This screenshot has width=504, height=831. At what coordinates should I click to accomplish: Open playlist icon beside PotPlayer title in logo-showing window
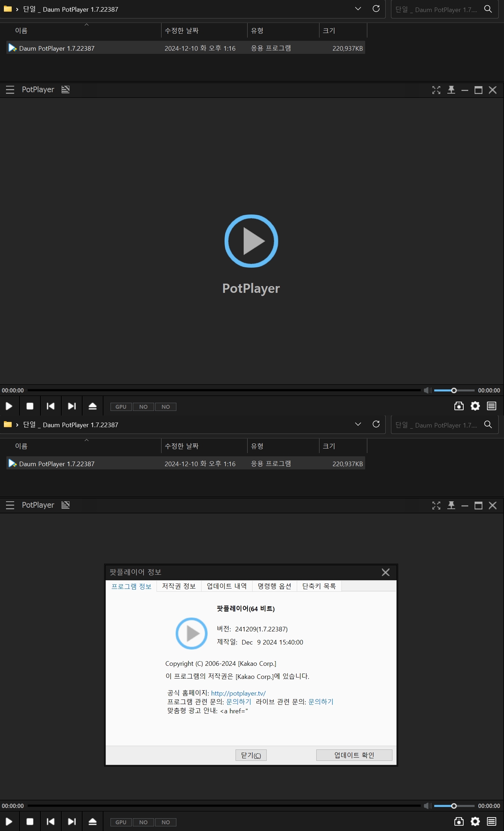point(66,89)
